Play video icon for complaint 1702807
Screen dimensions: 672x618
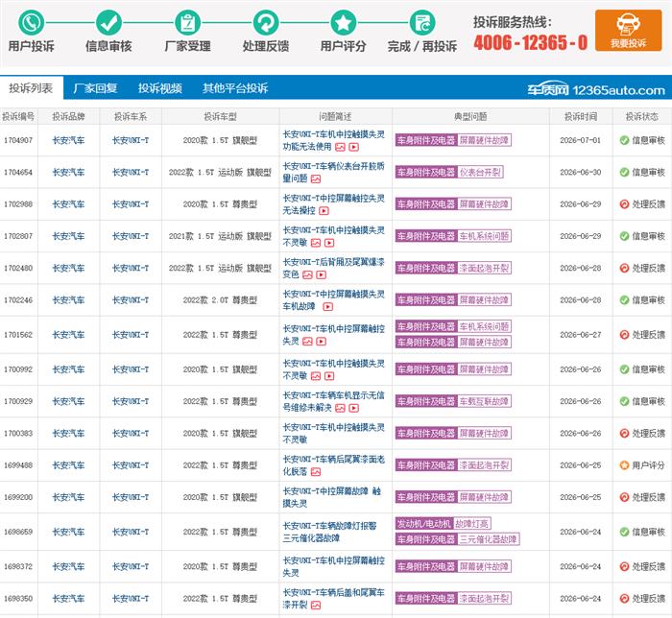point(329,243)
